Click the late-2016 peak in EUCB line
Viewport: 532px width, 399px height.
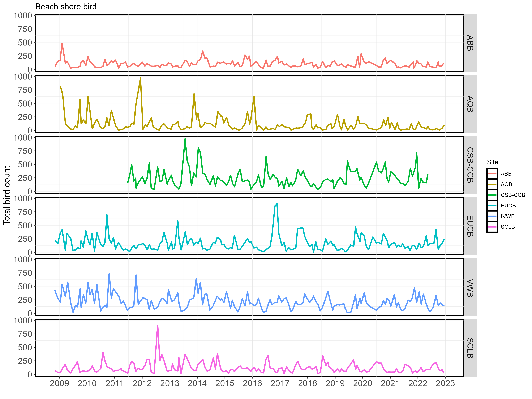tap(277, 204)
